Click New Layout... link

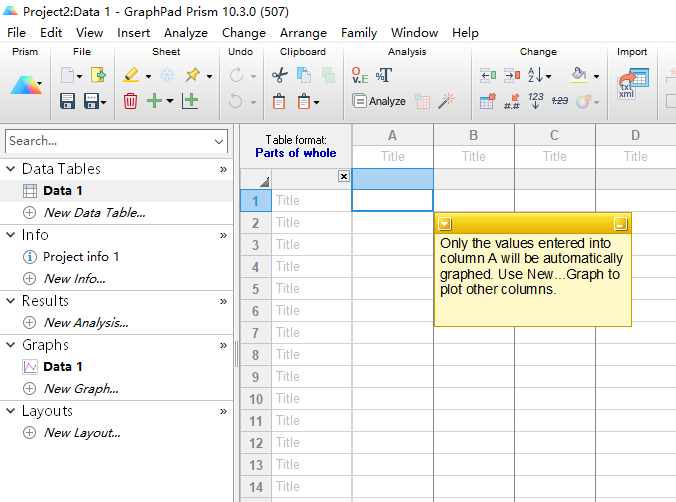coord(82,433)
